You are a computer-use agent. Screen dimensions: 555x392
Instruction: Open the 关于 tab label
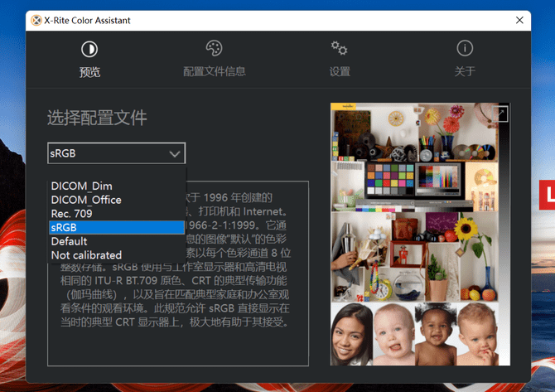click(465, 71)
